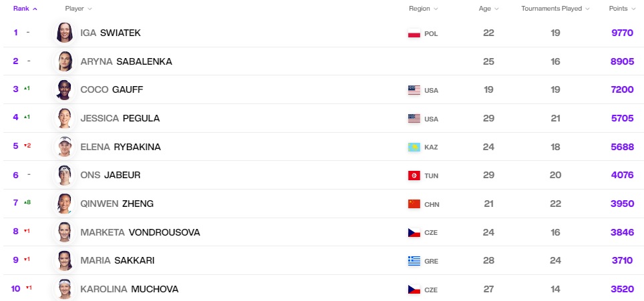Sort by Age column header

pyautogui.click(x=489, y=9)
